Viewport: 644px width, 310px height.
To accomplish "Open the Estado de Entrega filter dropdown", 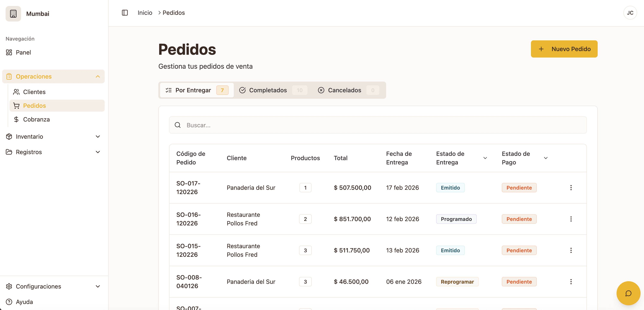I will pos(485,158).
